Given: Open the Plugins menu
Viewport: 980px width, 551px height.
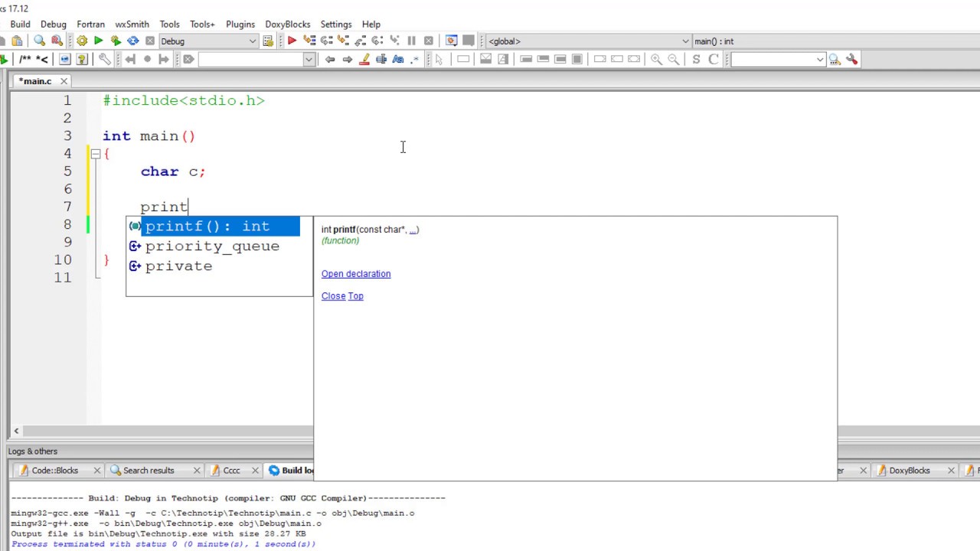Looking at the screenshot, I should tap(240, 24).
